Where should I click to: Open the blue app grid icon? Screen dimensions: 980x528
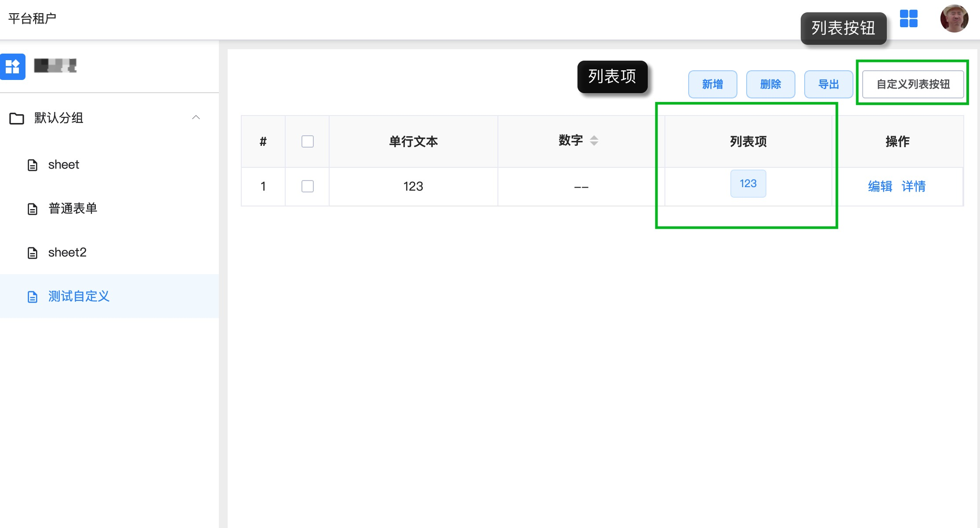(x=908, y=18)
